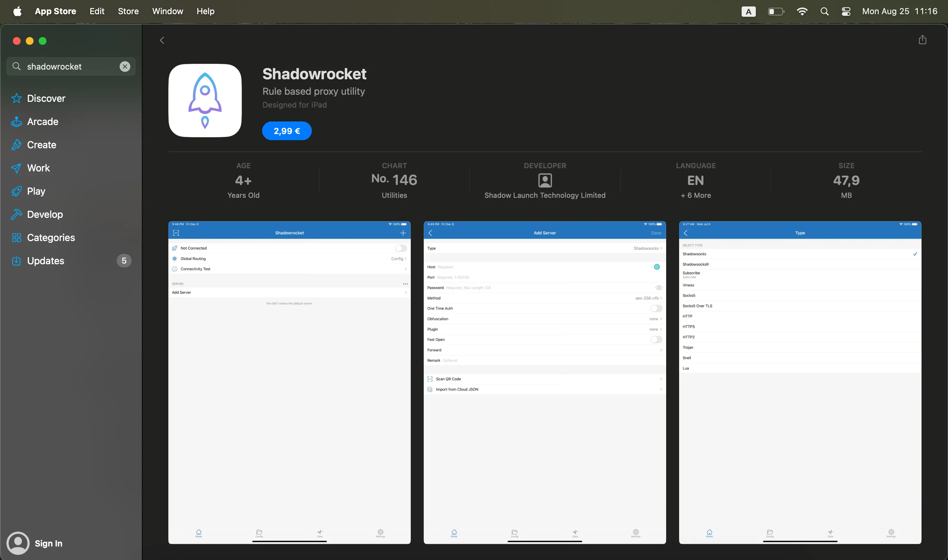Toggle the Fast Open switch
Image resolution: width=948 pixels, height=560 pixels.
[x=656, y=340]
